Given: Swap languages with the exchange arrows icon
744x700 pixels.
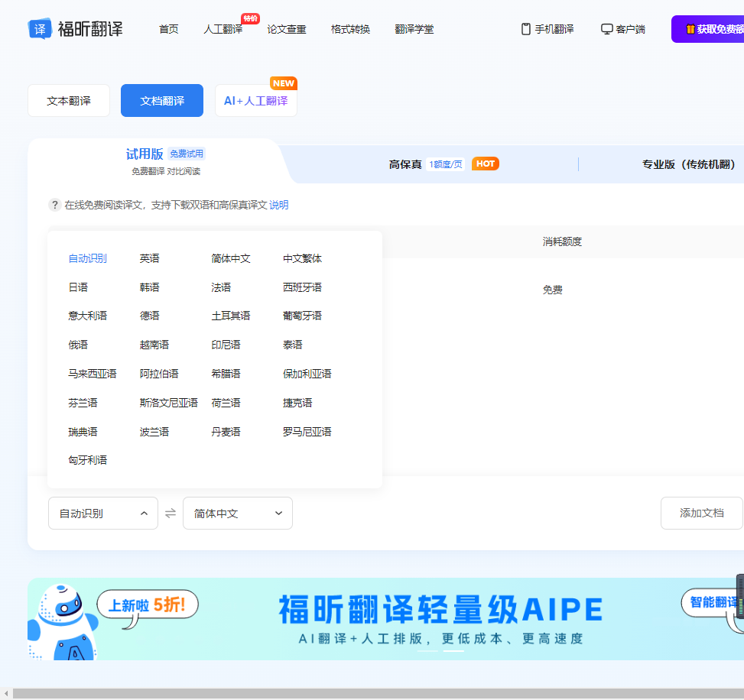Looking at the screenshot, I should (171, 513).
